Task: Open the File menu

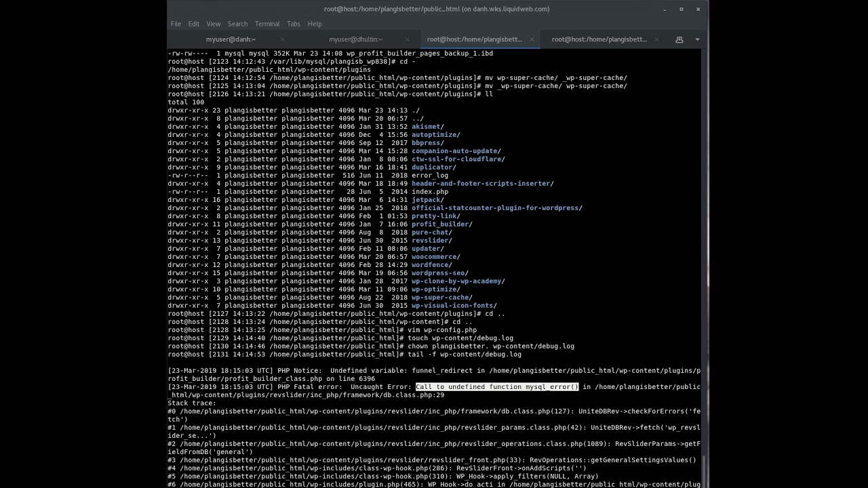Action: click(176, 24)
